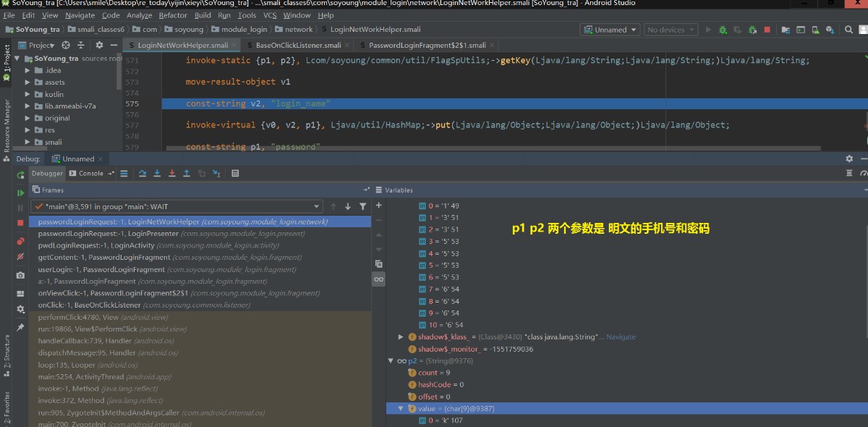This screenshot has width=868, height=427.
Task: Click the Step Out debugger icon
Action: point(187,174)
